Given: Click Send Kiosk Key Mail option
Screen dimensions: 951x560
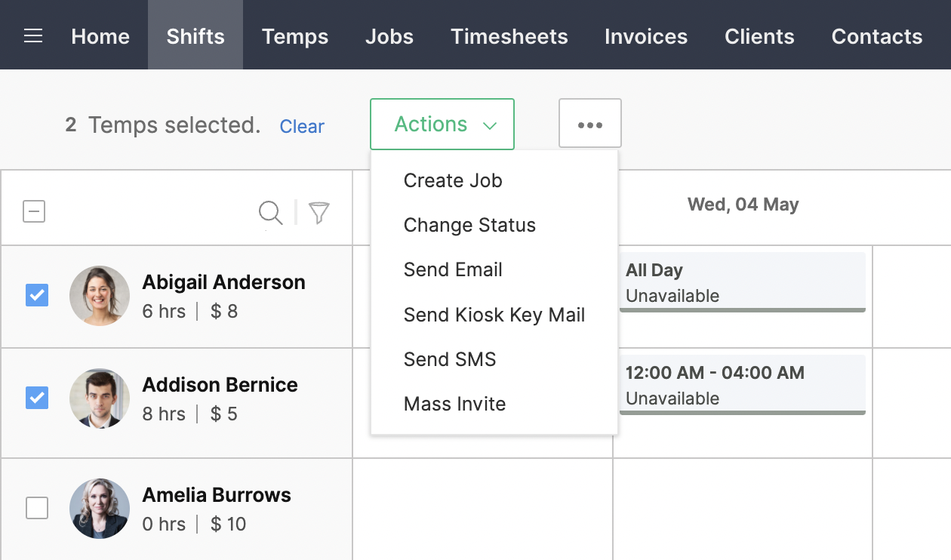Looking at the screenshot, I should [x=494, y=315].
